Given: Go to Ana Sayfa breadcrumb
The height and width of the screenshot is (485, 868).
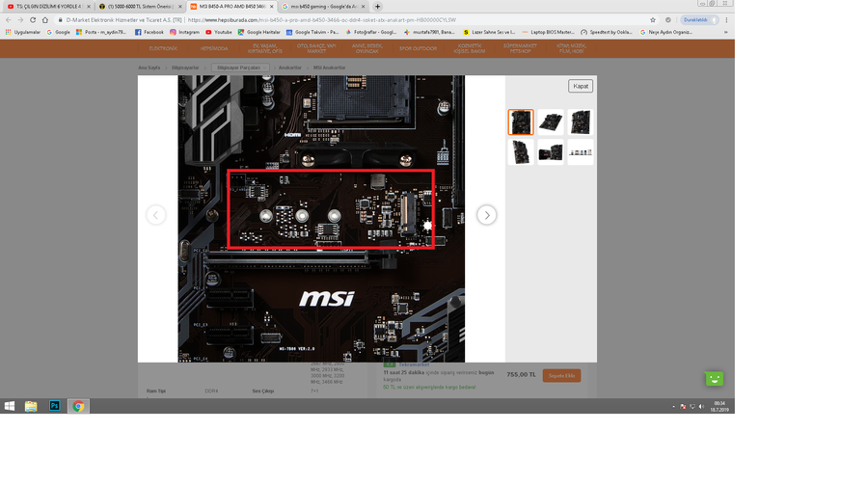Looking at the screenshot, I should coord(149,67).
